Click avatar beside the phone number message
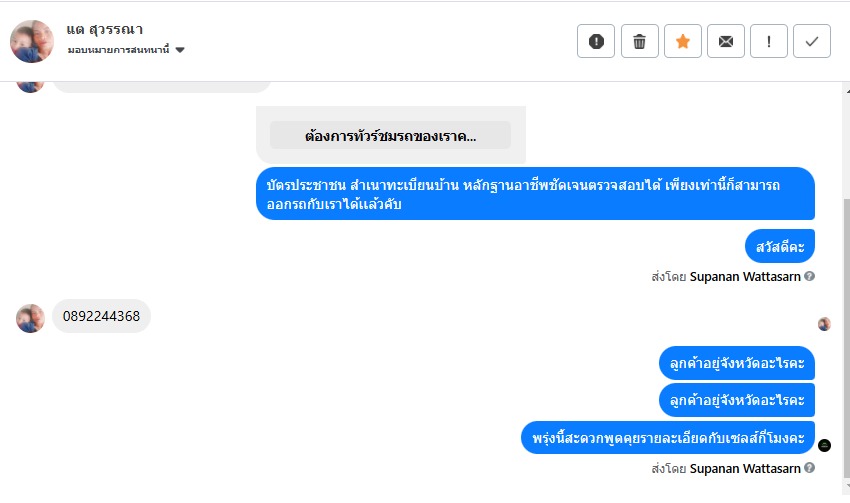 pyautogui.click(x=31, y=318)
